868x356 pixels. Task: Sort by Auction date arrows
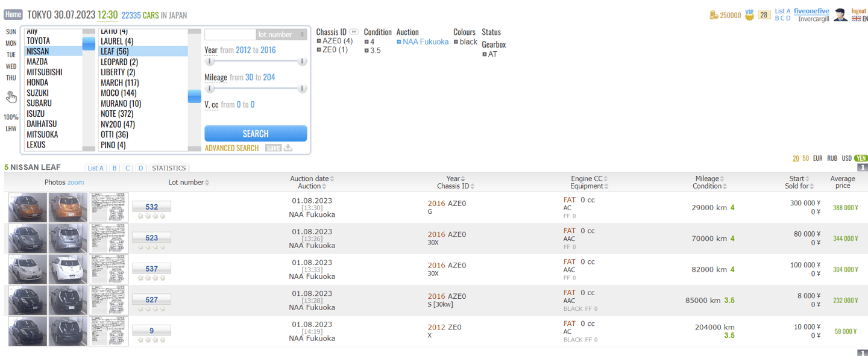pyautogui.click(x=332, y=179)
